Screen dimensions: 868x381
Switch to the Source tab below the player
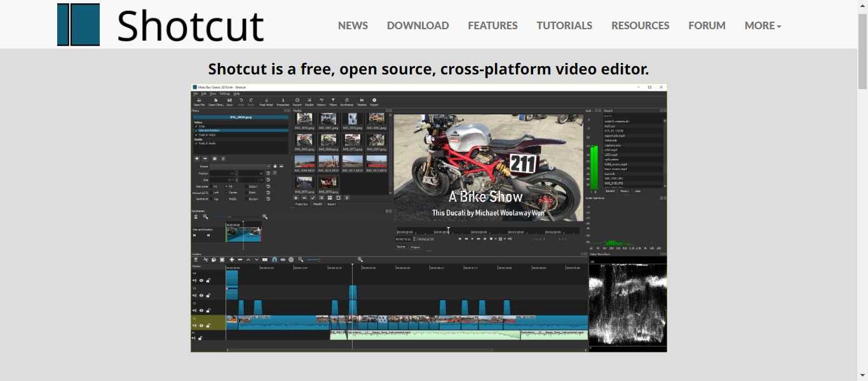401,247
